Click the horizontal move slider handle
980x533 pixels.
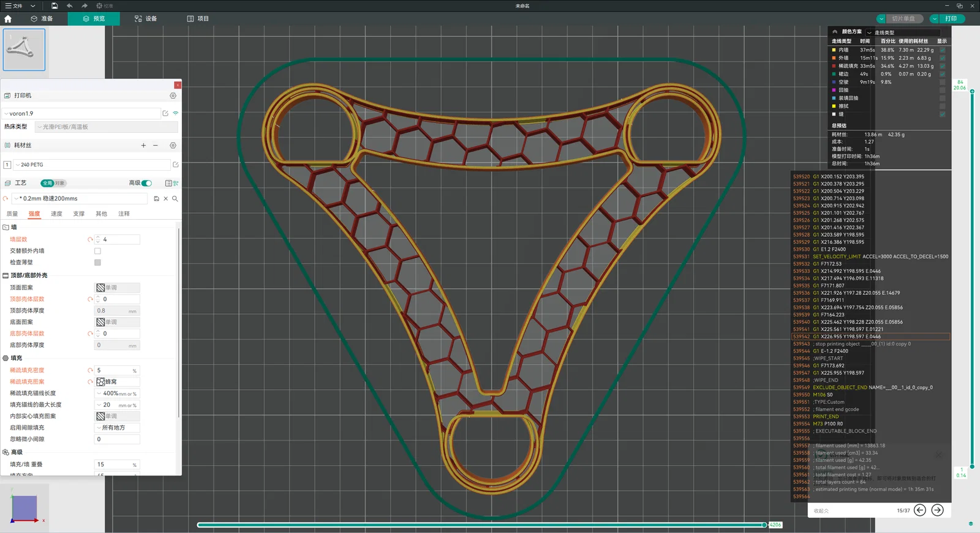pyautogui.click(x=764, y=525)
